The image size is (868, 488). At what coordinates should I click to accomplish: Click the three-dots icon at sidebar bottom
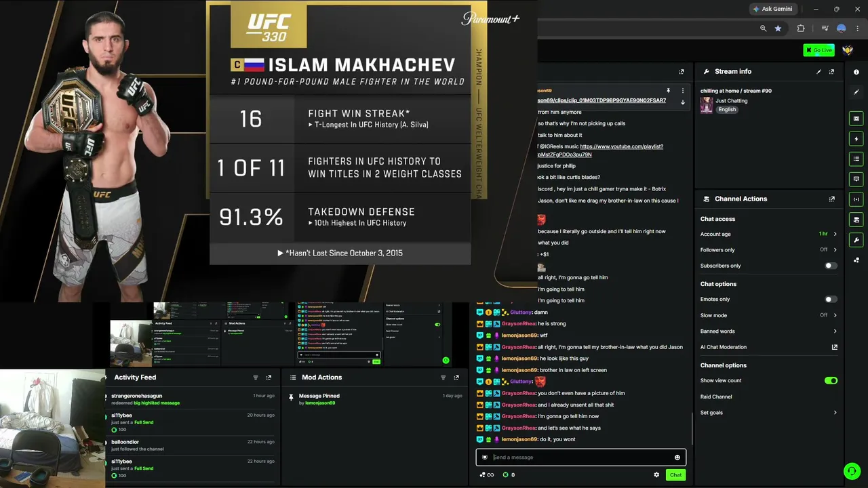[x=856, y=260]
